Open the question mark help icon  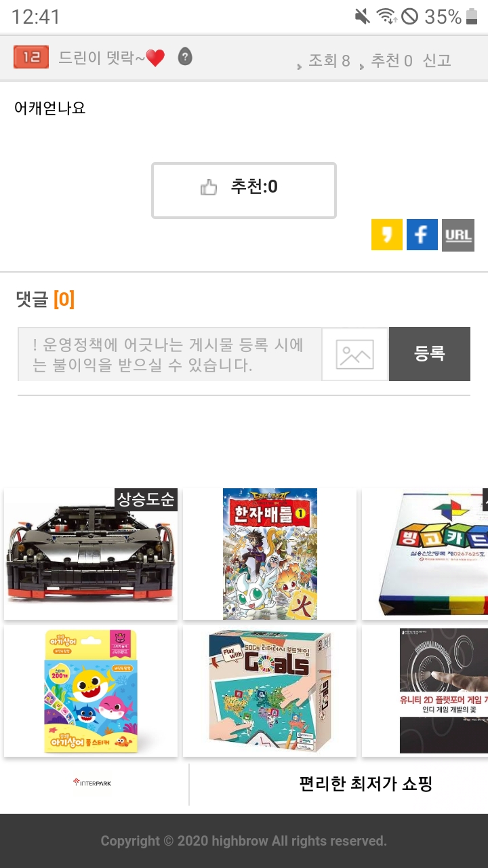185,57
